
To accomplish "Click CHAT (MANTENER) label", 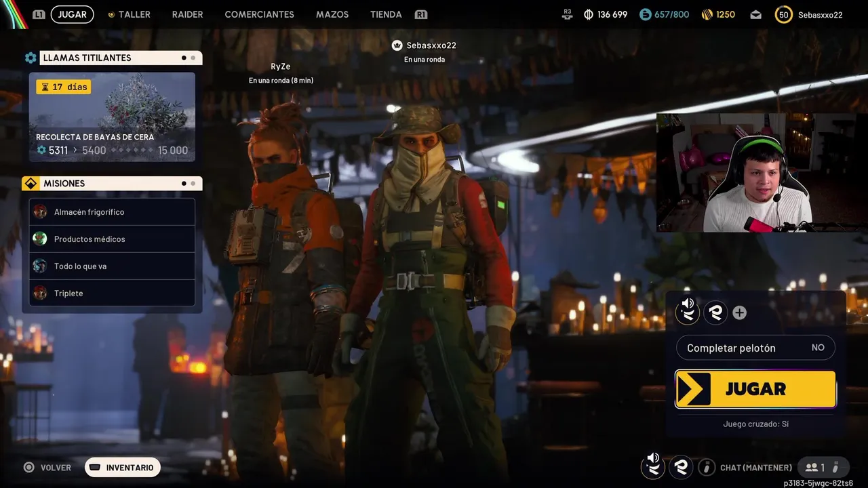I will point(756,468).
